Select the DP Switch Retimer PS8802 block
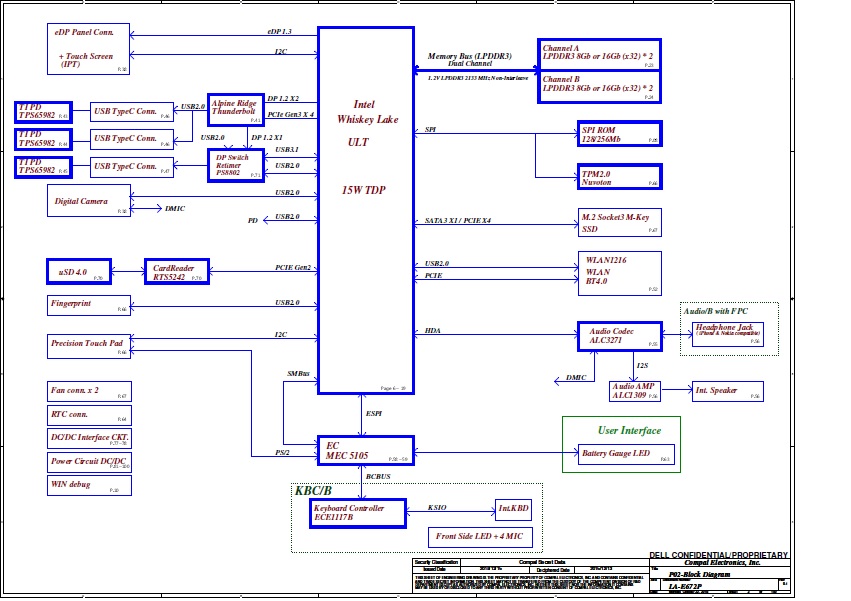The height and width of the screenshot is (601, 851). 235,165
